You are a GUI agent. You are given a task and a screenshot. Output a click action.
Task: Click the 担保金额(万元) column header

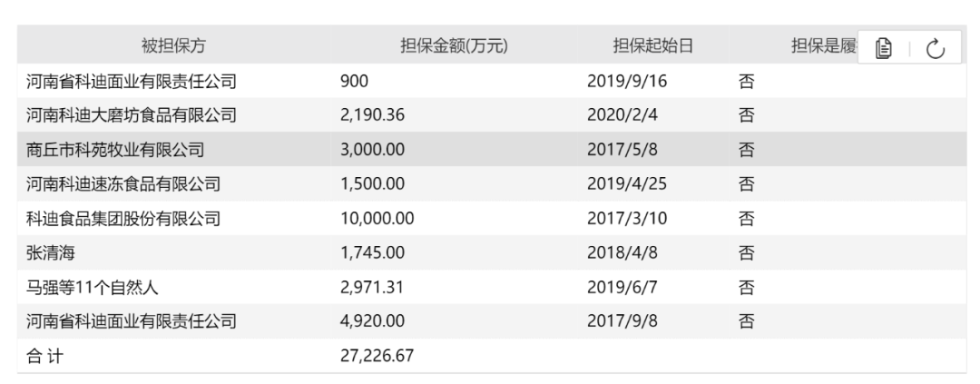pos(454,45)
